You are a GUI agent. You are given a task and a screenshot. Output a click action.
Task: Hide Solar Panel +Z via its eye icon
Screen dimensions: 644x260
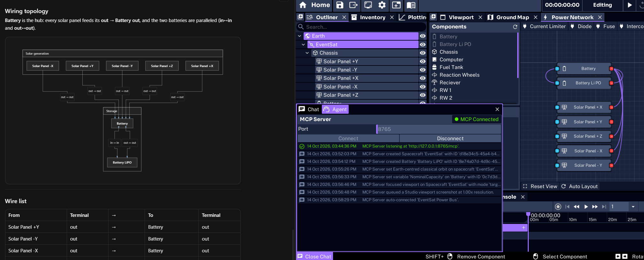[423, 95]
